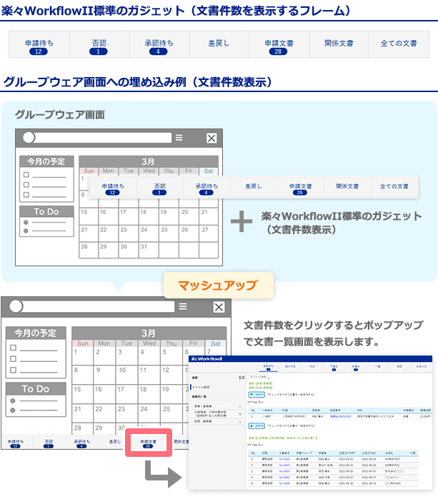Click the To Do header in the upper groupware

[x=46, y=211]
